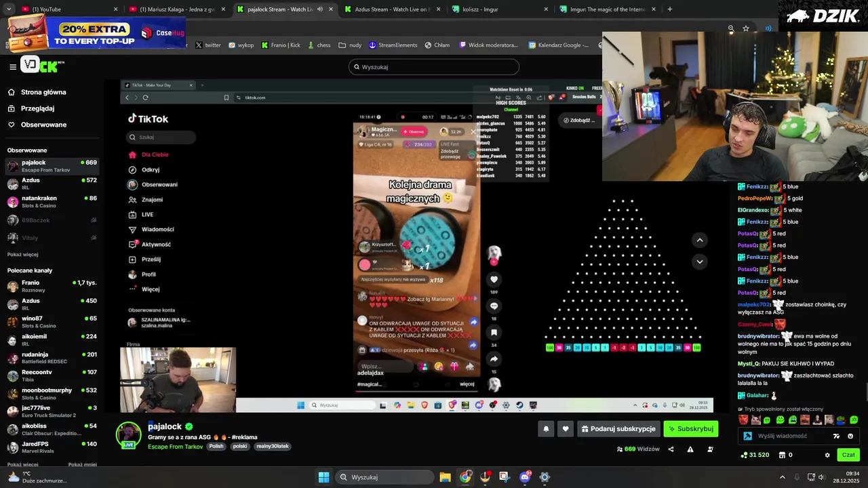Screen dimensions: 868x488
Task: Report the stream with the warning triangle icon
Action: point(690,449)
